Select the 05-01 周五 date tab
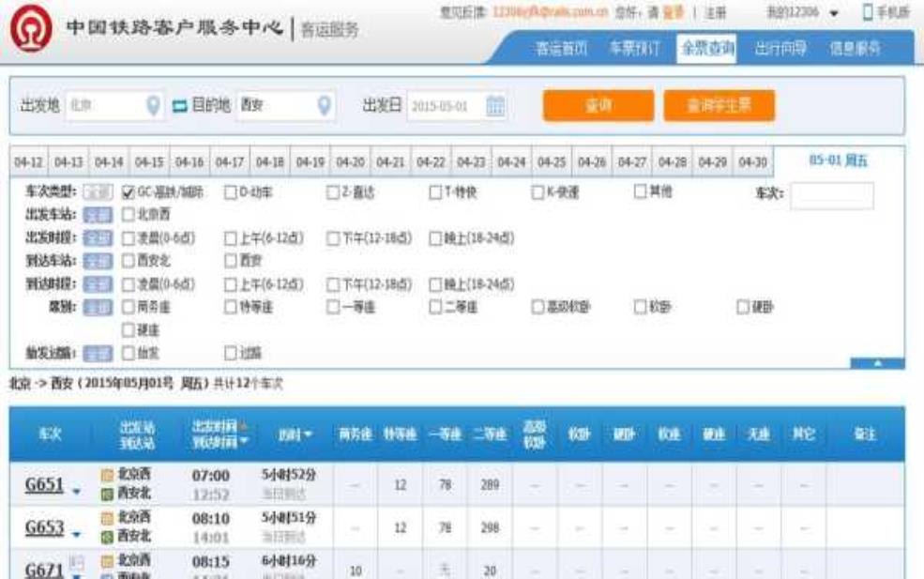Viewport: 924px width, 579px height. [x=838, y=160]
